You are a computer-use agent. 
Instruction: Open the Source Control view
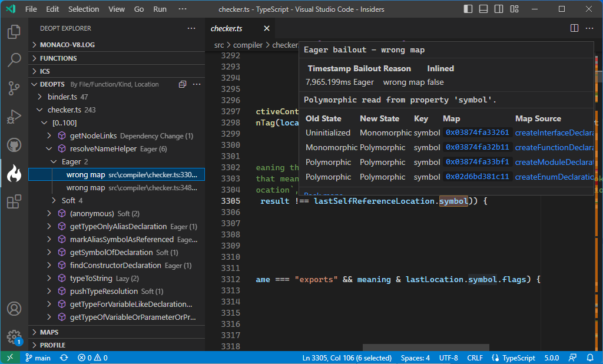coord(14,88)
